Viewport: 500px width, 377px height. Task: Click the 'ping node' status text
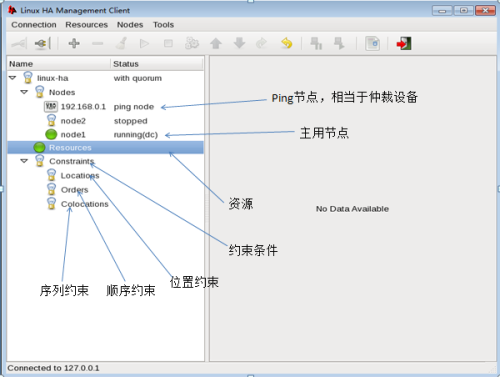134,107
